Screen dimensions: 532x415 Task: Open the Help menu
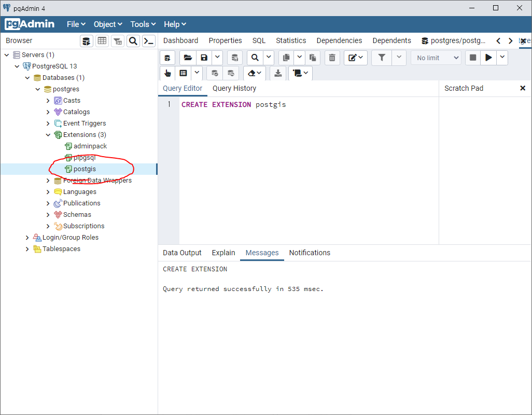pos(175,24)
